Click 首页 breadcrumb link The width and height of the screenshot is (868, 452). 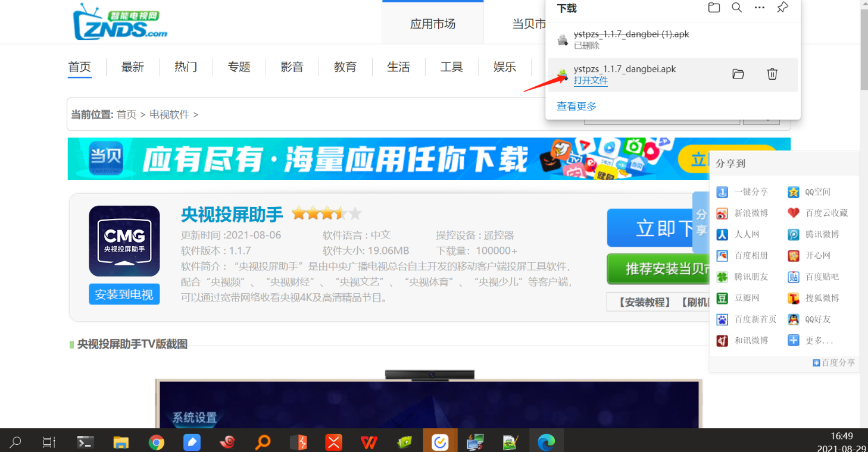coord(126,115)
